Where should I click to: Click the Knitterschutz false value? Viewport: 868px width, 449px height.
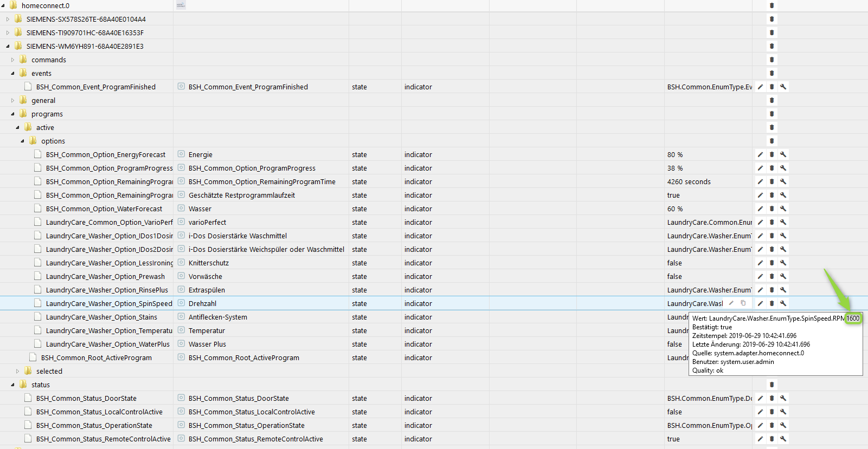674,263
